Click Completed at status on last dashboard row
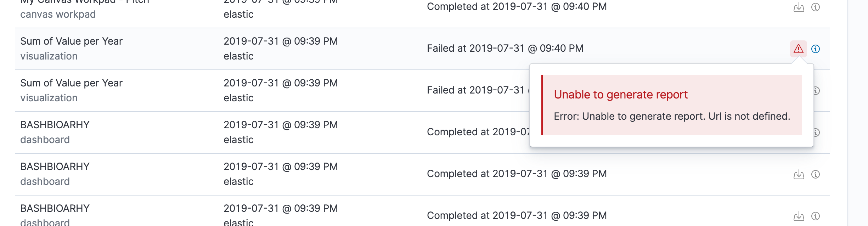 tap(517, 215)
